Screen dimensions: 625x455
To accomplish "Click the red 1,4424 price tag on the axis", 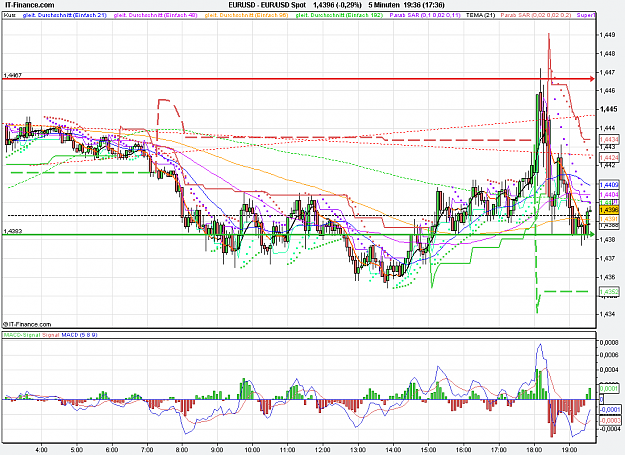I will pyautogui.click(x=609, y=158).
